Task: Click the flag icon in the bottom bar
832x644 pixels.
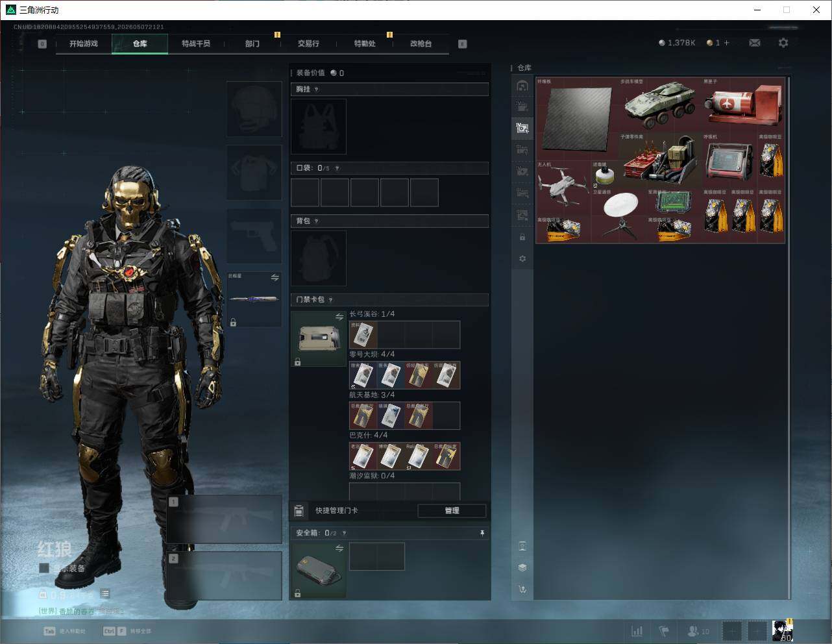Action: click(x=664, y=630)
